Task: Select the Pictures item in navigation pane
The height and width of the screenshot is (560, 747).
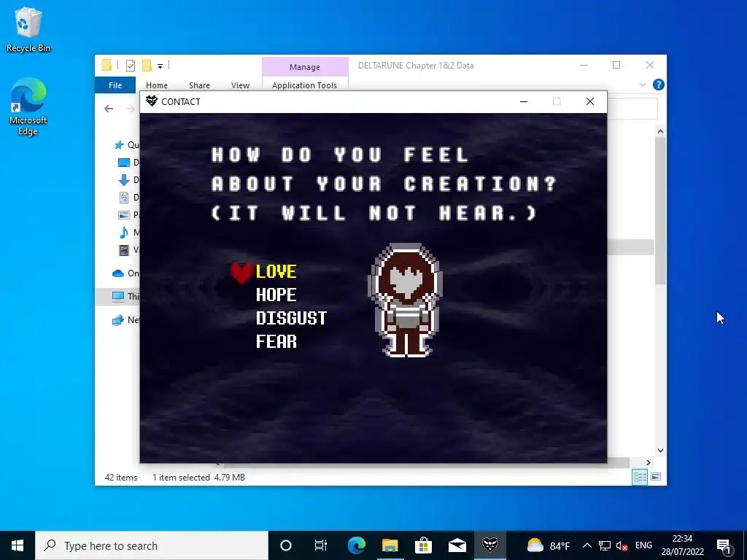Action: point(124,215)
